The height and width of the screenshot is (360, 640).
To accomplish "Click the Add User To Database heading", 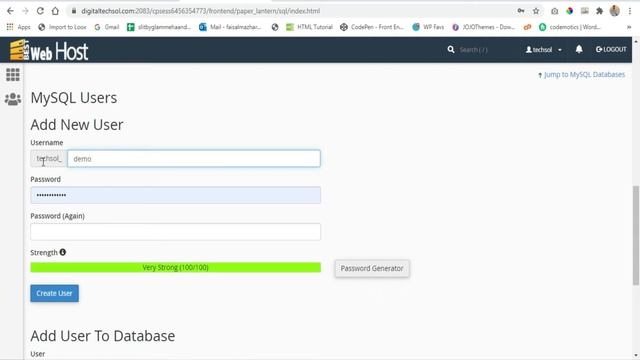I will click(x=103, y=336).
